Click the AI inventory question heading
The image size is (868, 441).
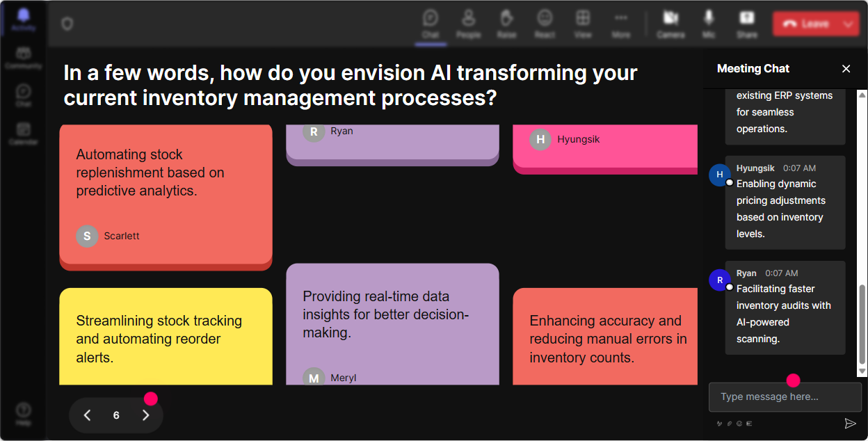(351, 85)
